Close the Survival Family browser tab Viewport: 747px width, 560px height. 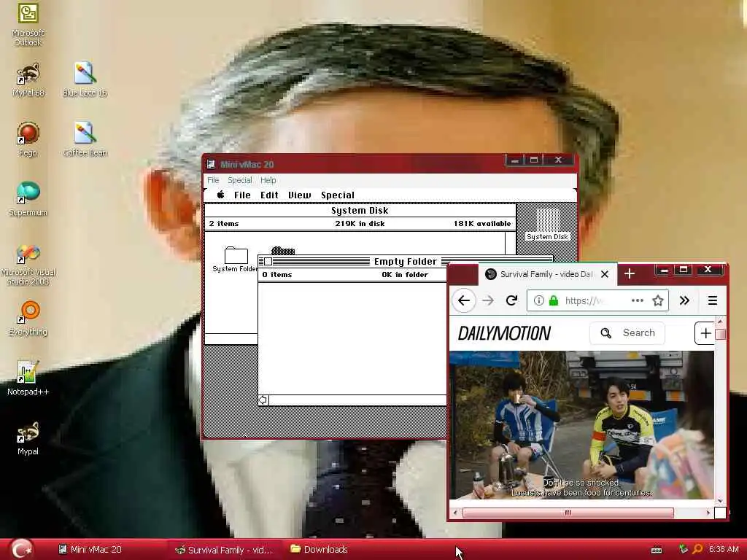605,274
